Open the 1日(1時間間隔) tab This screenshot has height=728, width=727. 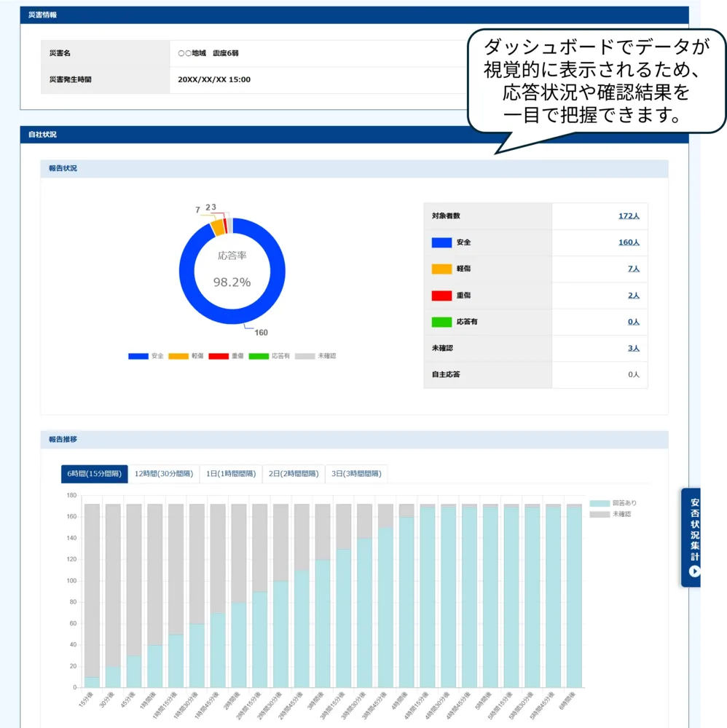click(x=230, y=474)
